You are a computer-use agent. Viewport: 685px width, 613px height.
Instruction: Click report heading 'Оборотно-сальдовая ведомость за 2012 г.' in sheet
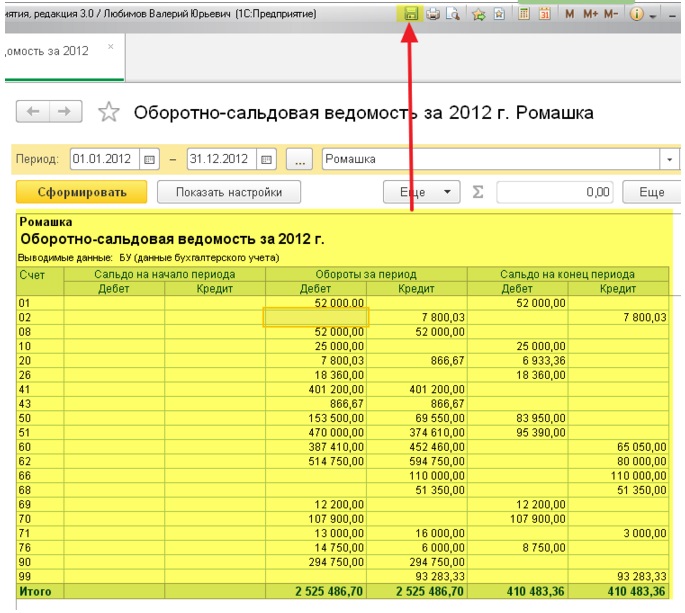click(x=172, y=239)
